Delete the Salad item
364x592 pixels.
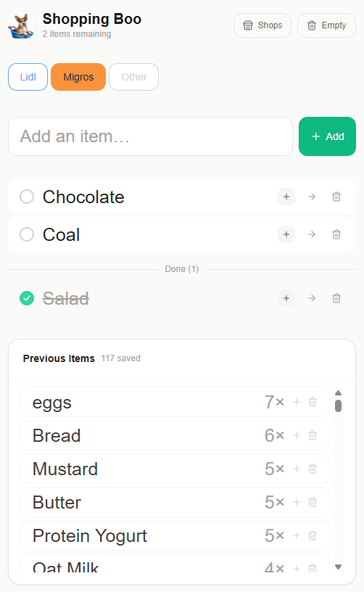pyautogui.click(x=336, y=298)
